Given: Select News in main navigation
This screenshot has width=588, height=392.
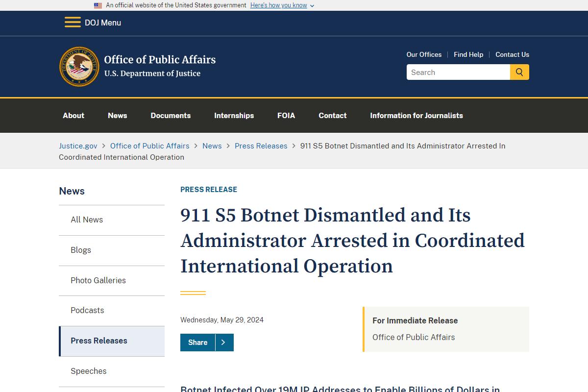Looking at the screenshot, I should 117,116.
